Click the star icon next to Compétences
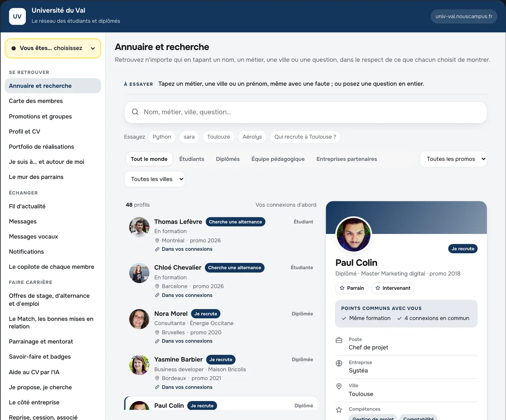506x420 pixels. click(x=339, y=409)
